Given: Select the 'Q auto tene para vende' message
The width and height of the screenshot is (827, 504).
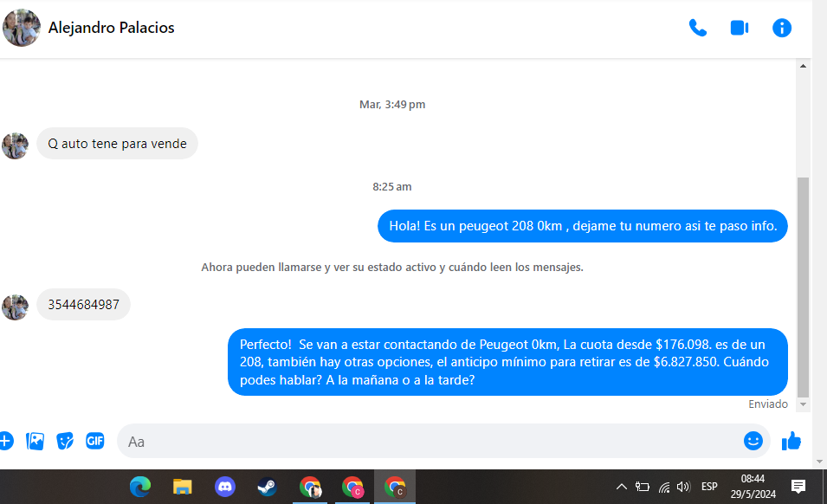Looking at the screenshot, I should (117, 144).
